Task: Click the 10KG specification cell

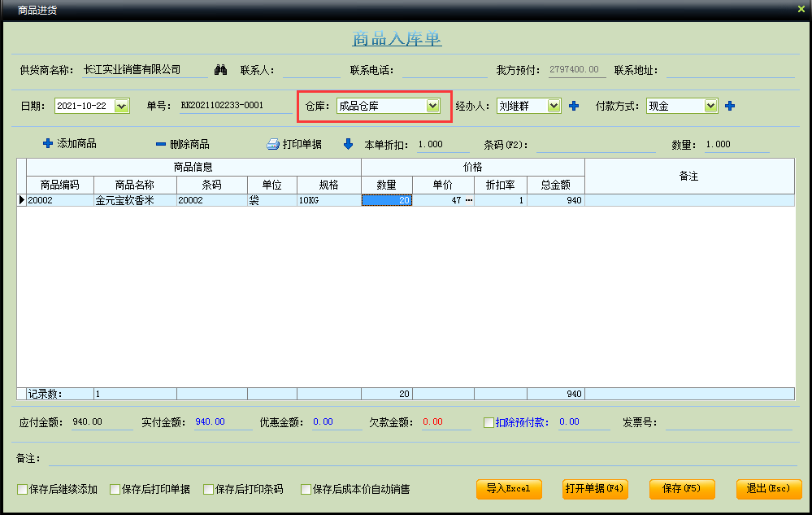Action: 329,200
